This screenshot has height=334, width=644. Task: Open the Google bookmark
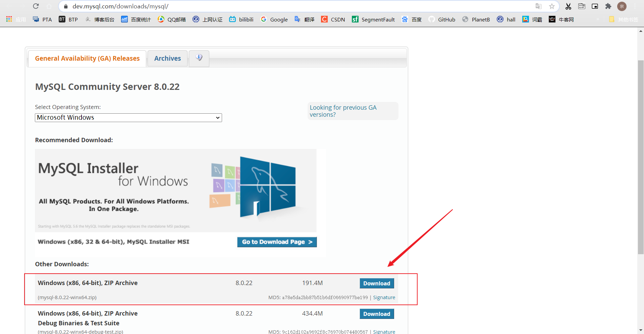(274, 19)
